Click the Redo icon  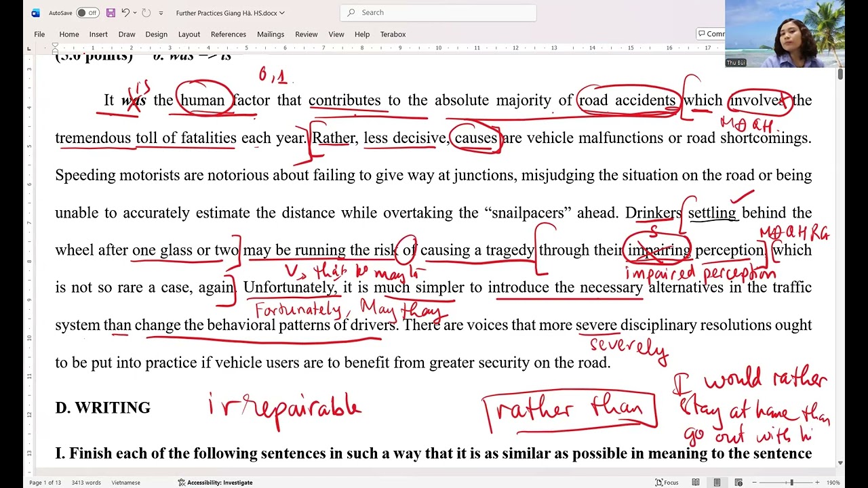(x=146, y=13)
